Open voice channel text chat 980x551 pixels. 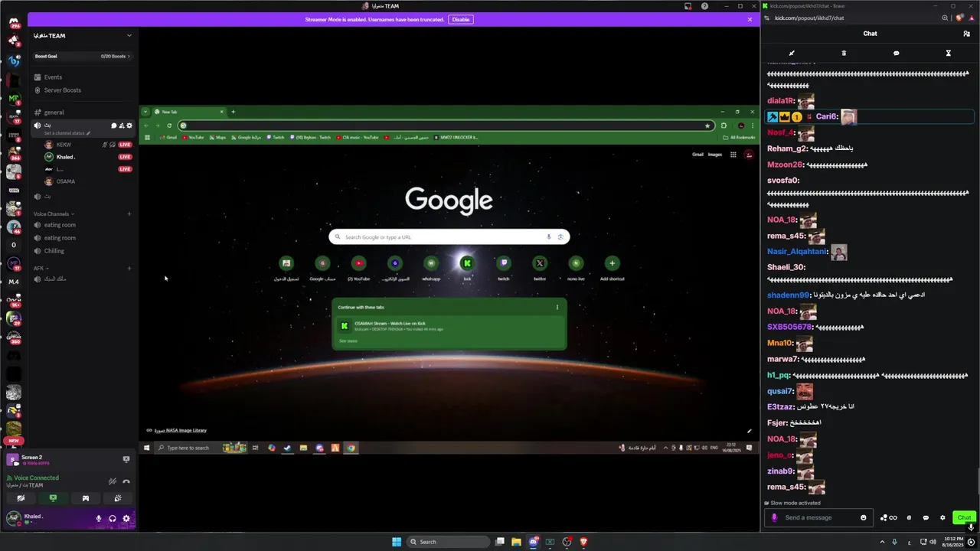point(114,126)
